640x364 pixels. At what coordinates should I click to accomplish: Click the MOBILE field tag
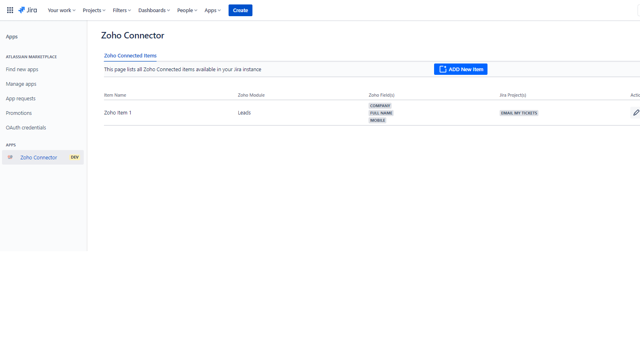point(377,121)
